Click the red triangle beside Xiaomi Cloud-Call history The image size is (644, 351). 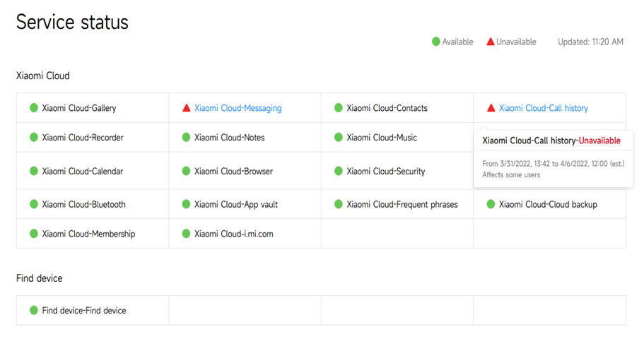491,108
